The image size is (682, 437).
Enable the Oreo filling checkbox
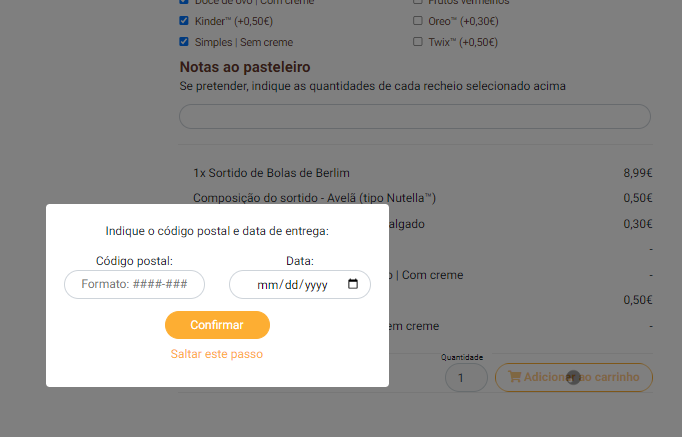pyautogui.click(x=418, y=20)
